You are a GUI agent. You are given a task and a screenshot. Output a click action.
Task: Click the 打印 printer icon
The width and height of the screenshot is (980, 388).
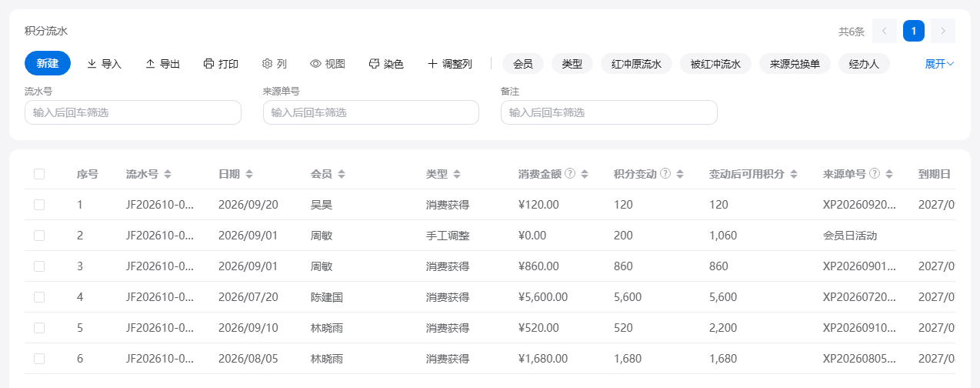(x=208, y=64)
